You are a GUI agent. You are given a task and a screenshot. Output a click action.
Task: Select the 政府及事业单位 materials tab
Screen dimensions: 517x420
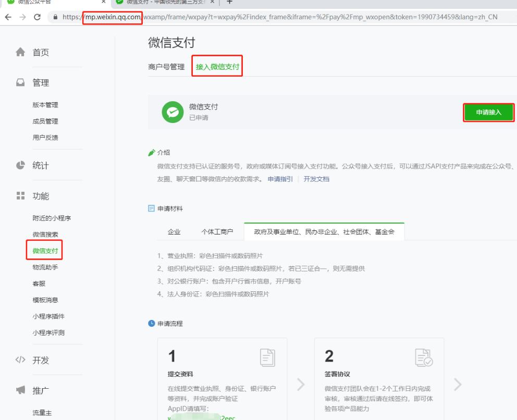pos(324,232)
